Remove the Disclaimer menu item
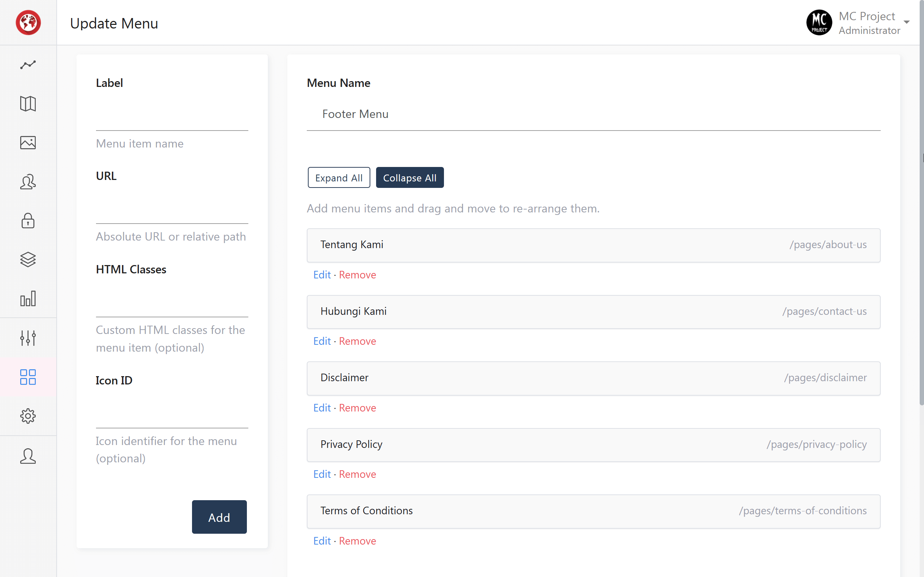Image resolution: width=924 pixels, height=577 pixels. point(357,408)
